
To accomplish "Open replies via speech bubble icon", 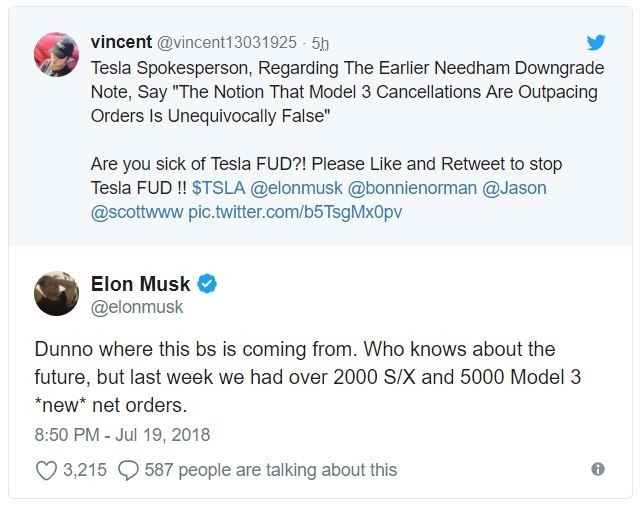I will [x=128, y=470].
